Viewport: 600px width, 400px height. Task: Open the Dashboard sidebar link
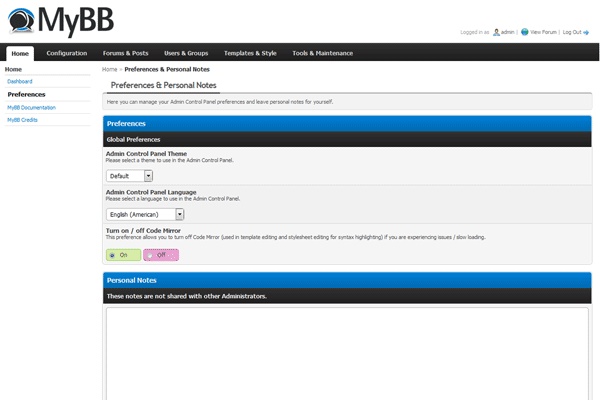[x=20, y=82]
